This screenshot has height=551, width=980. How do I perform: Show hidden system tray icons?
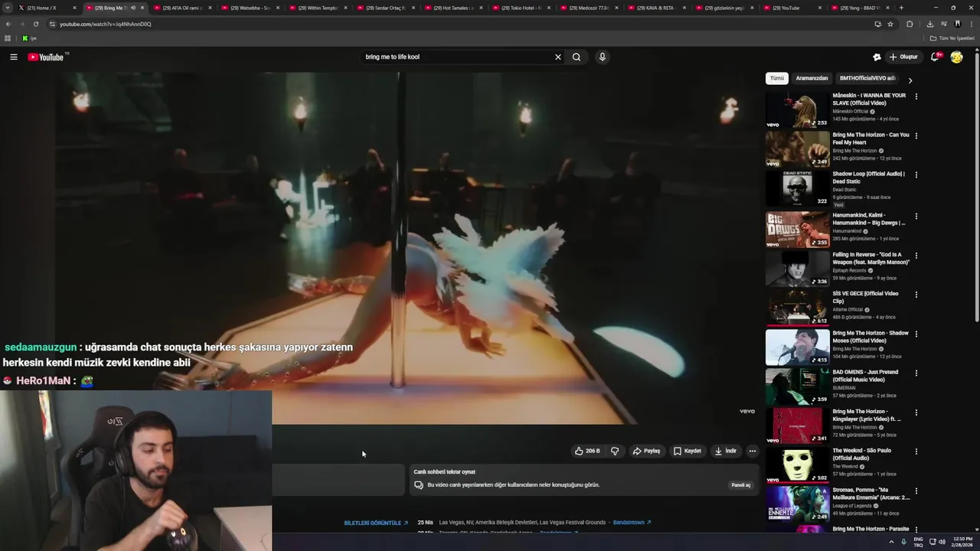click(891, 542)
